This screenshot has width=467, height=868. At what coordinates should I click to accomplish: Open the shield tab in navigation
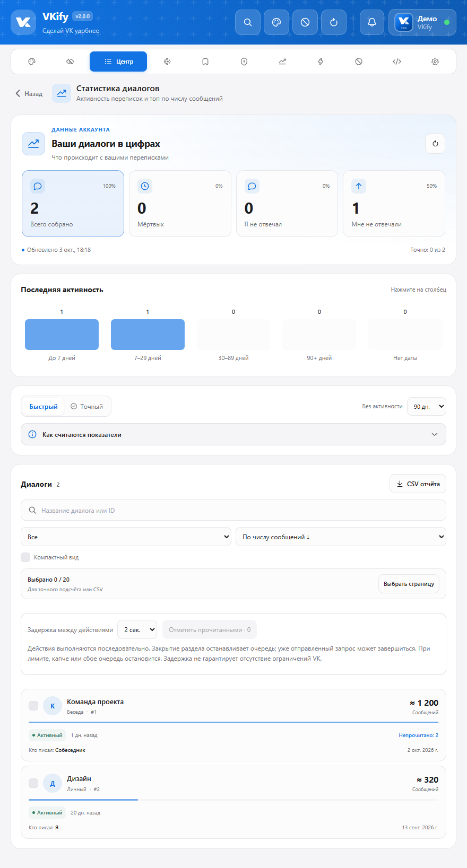point(244,62)
